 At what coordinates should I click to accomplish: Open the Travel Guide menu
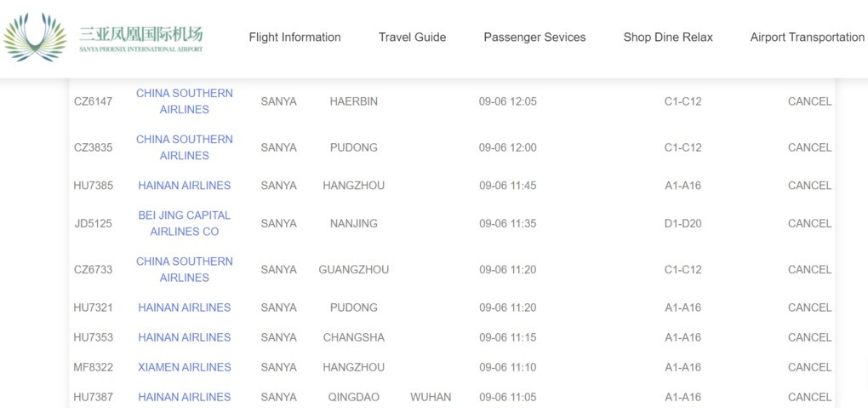click(x=412, y=37)
